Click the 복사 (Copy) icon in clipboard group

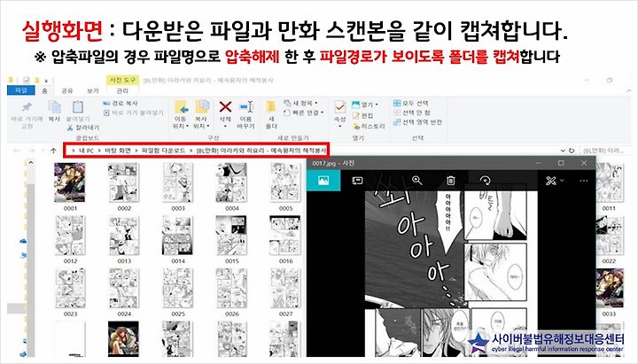click(55, 107)
